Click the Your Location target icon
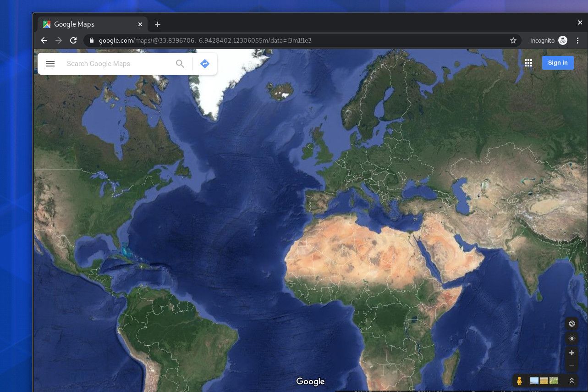Screen dimensions: 588x392 point(572,338)
